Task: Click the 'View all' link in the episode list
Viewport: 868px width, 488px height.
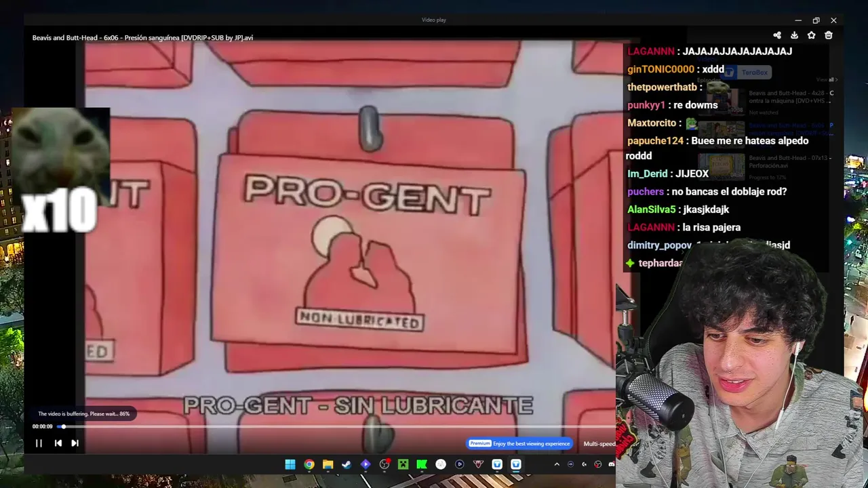Action: tap(827, 80)
